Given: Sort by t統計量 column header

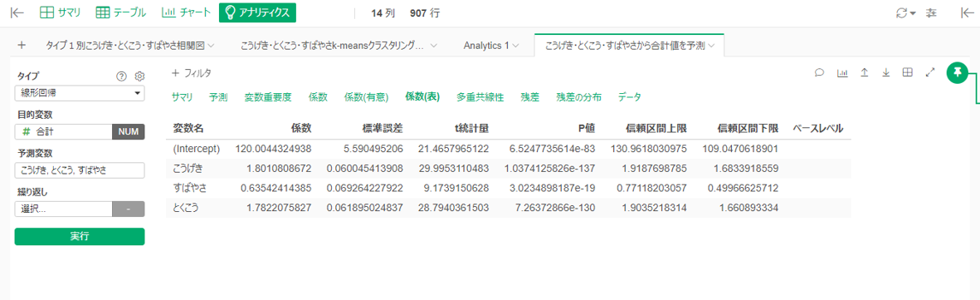Looking at the screenshot, I should tap(471, 128).
